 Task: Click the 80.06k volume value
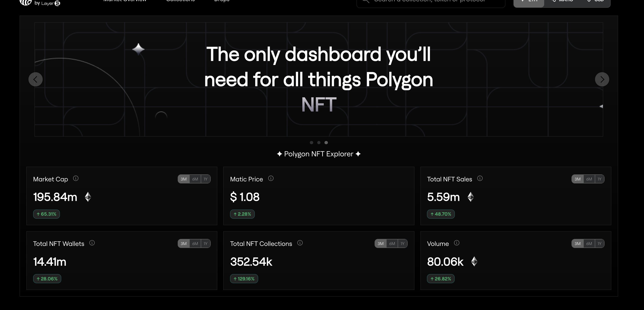(445, 261)
